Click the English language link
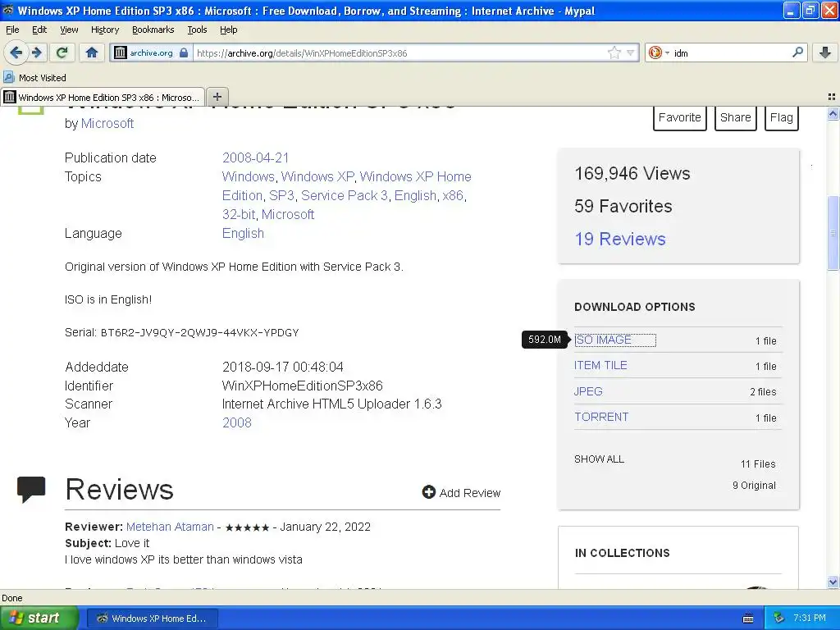The image size is (840, 630). pyautogui.click(x=243, y=234)
